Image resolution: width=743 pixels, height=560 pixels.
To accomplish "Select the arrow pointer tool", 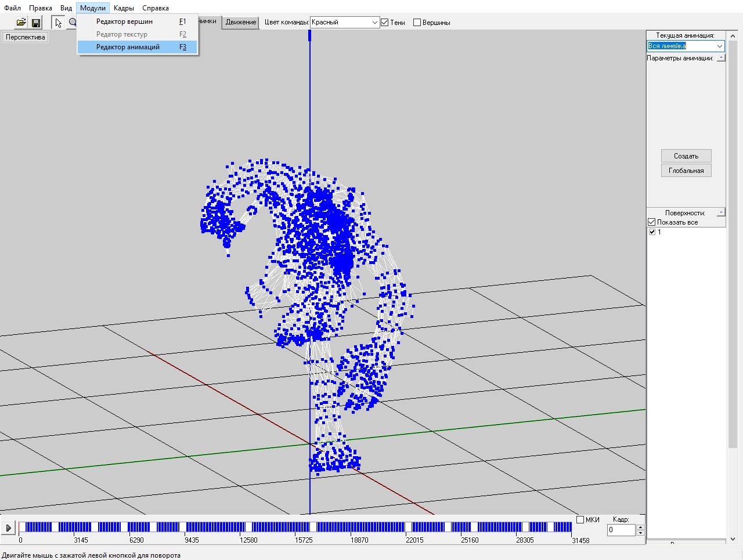I will (58, 23).
